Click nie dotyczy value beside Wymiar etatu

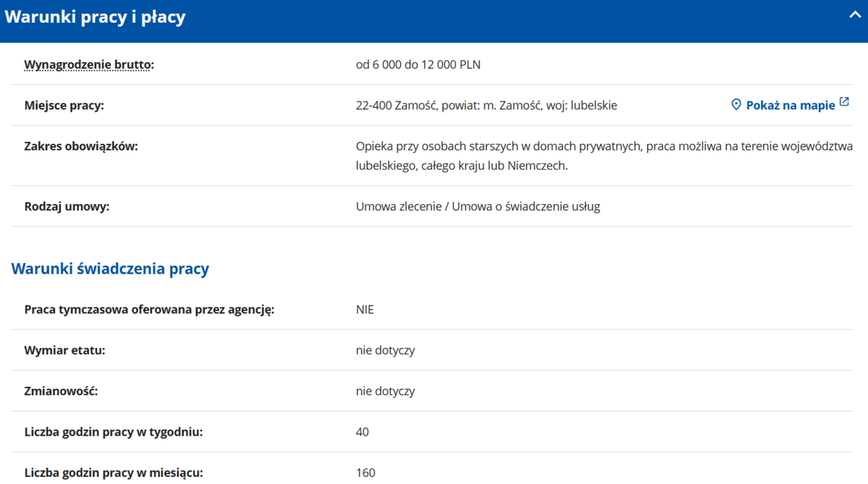(x=385, y=350)
